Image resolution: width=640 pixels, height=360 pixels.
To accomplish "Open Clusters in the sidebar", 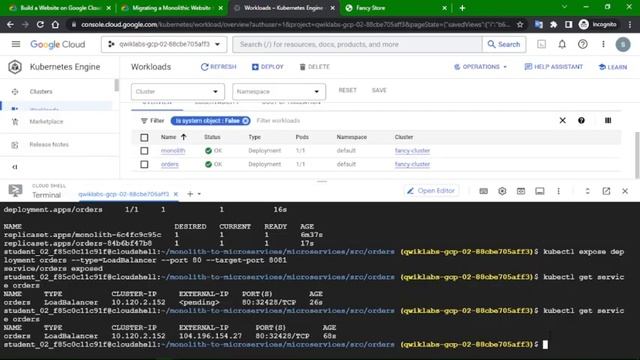I will pyautogui.click(x=41, y=91).
